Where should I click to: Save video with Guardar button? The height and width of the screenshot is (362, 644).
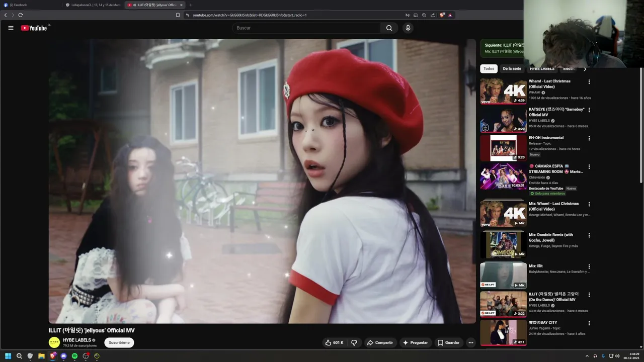coord(448,342)
